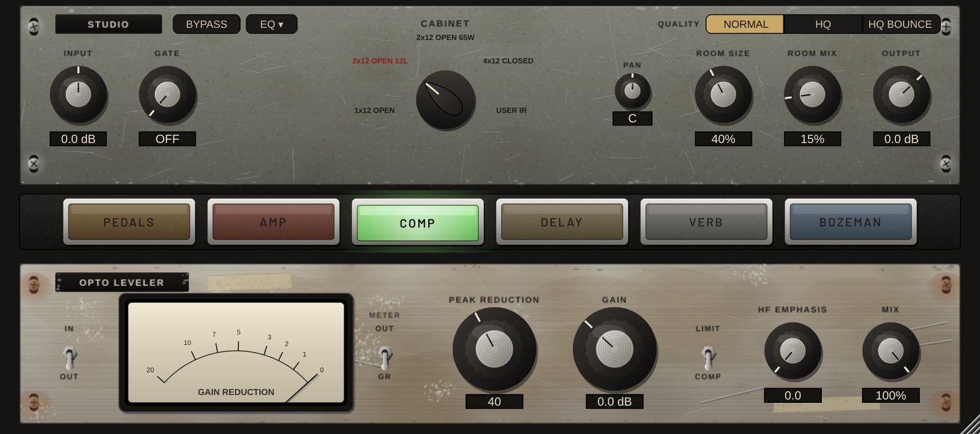The image size is (980, 434).
Task: Switch to the Verb section
Action: click(706, 222)
